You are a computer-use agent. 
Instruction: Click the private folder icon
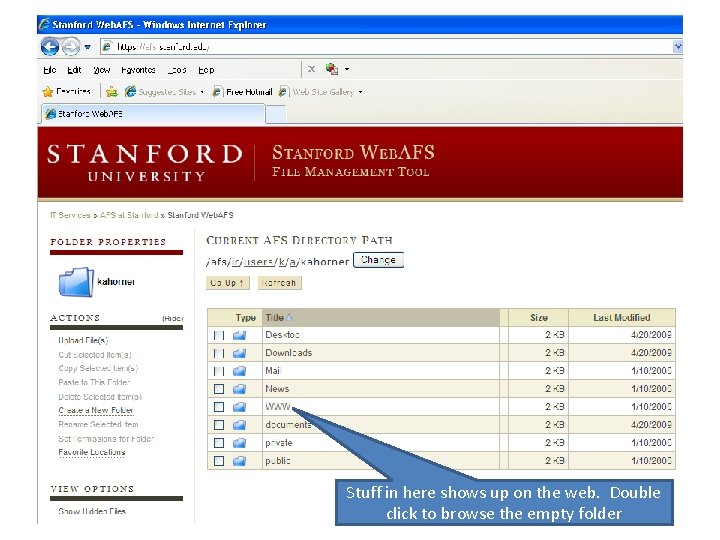pos(239,443)
